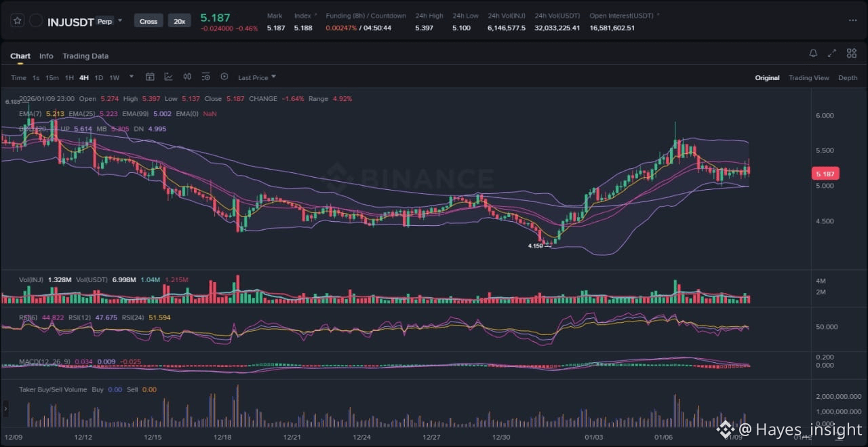Image resolution: width=868 pixels, height=447 pixels.
Task: Expand the Last Price dropdown
Action: click(256, 78)
